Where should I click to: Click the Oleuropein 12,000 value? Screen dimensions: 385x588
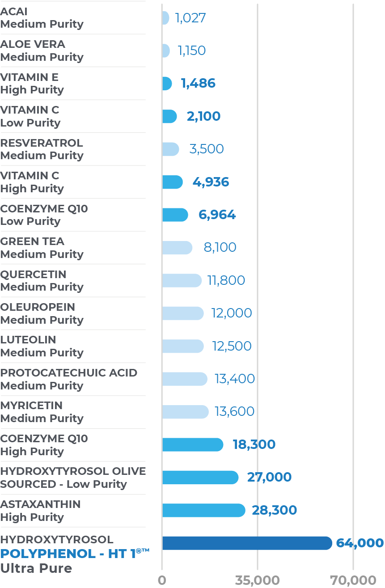click(x=232, y=313)
